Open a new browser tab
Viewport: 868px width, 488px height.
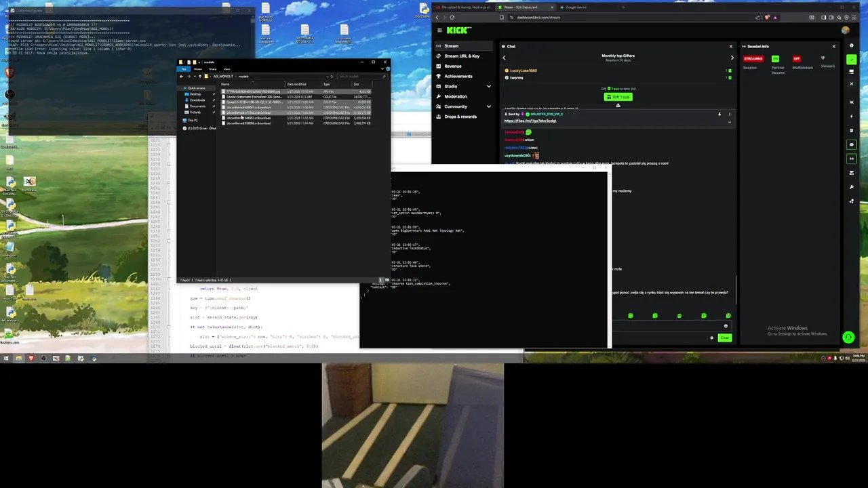623,7
